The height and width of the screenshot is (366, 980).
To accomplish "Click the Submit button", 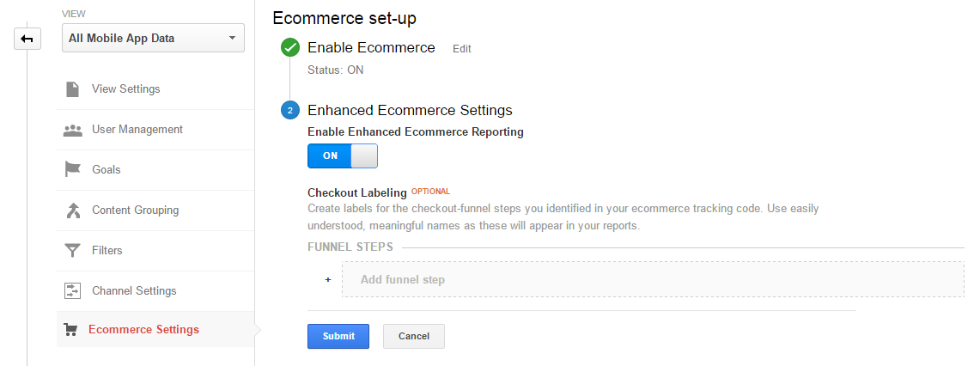I will pos(338,336).
